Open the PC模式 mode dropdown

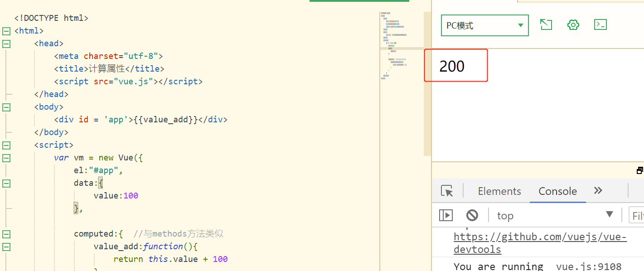point(485,25)
